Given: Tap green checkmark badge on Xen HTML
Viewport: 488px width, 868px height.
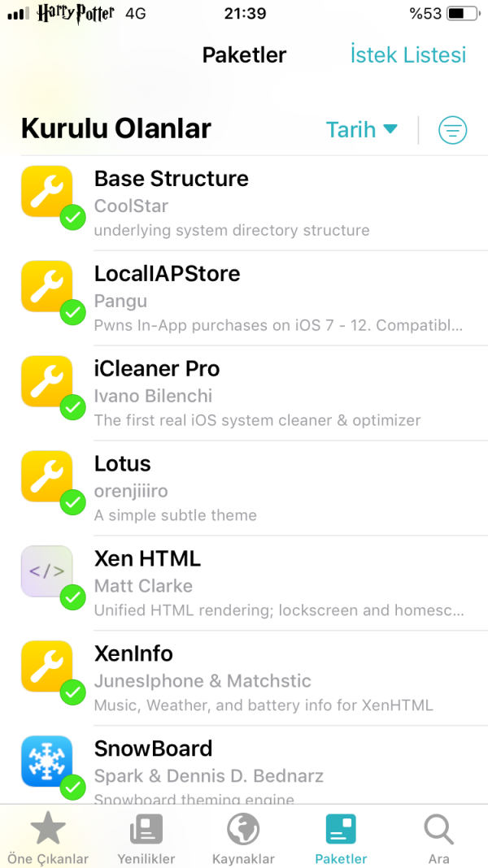Looking at the screenshot, I should point(73,598).
